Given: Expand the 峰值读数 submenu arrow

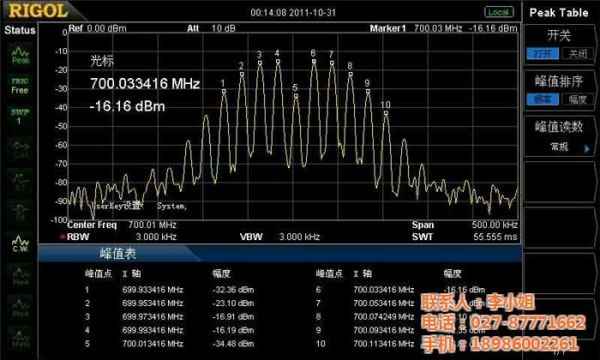Looking at the screenshot, I should pyautogui.click(x=587, y=149).
